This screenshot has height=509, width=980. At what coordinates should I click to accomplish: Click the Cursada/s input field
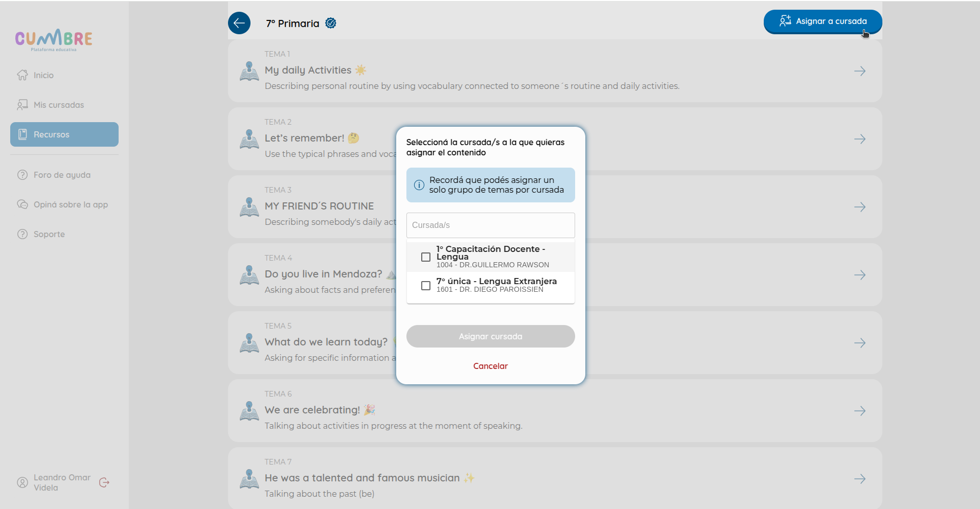pos(491,225)
